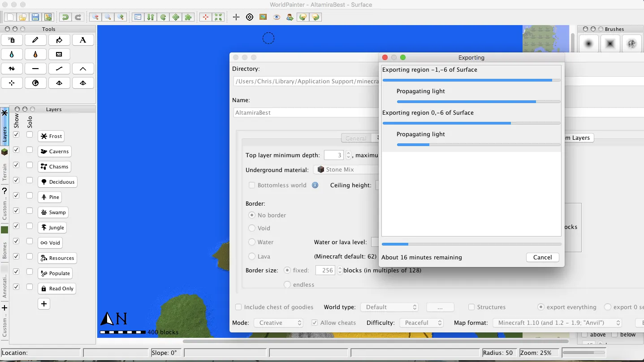The image size is (644, 362).
Task: Open the dimension properties toolbar icon
Action: pyautogui.click(x=138, y=17)
